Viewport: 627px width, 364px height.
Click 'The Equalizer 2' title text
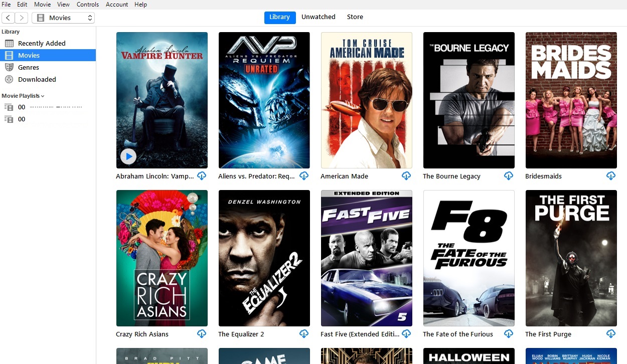pyautogui.click(x=241, y=334)
